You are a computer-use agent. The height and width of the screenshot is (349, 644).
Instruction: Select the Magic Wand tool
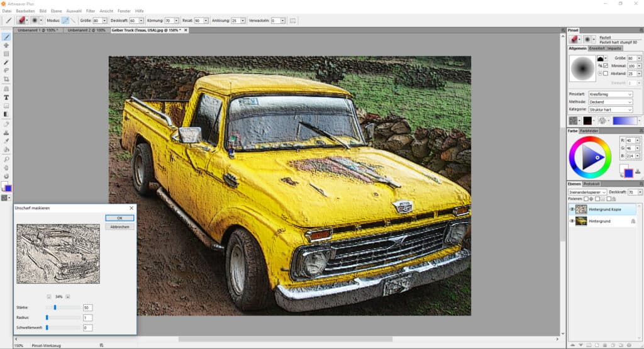6,62
